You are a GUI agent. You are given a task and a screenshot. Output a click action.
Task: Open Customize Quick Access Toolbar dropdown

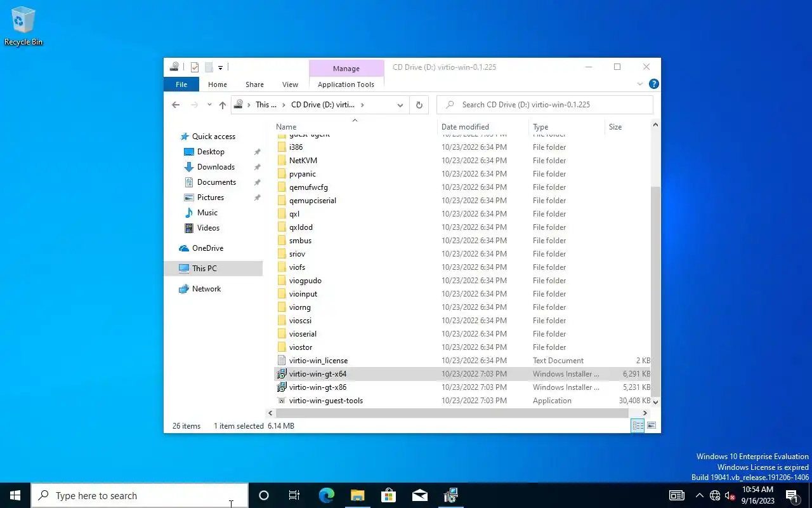click(220, 67)
